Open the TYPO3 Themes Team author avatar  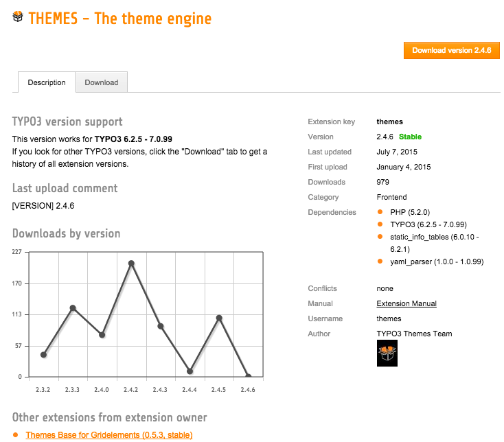tap(387, 353)
